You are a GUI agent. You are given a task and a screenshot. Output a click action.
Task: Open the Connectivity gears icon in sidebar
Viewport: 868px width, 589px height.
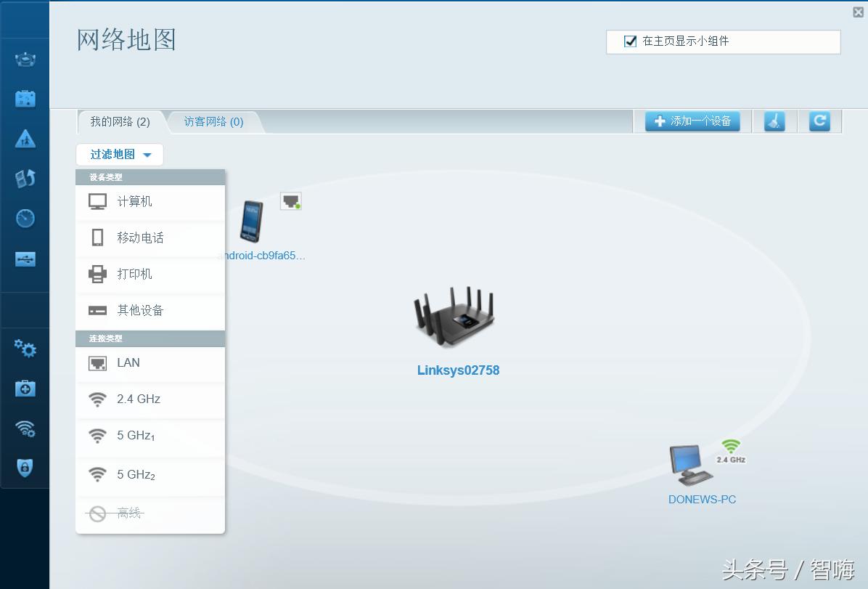(x=25, y=349)
